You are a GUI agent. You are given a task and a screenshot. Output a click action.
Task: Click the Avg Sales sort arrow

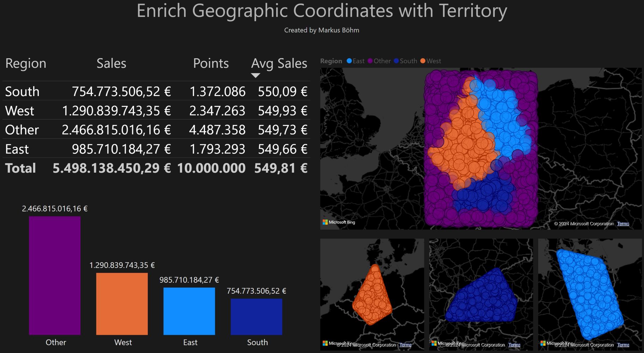pos(256,75)
